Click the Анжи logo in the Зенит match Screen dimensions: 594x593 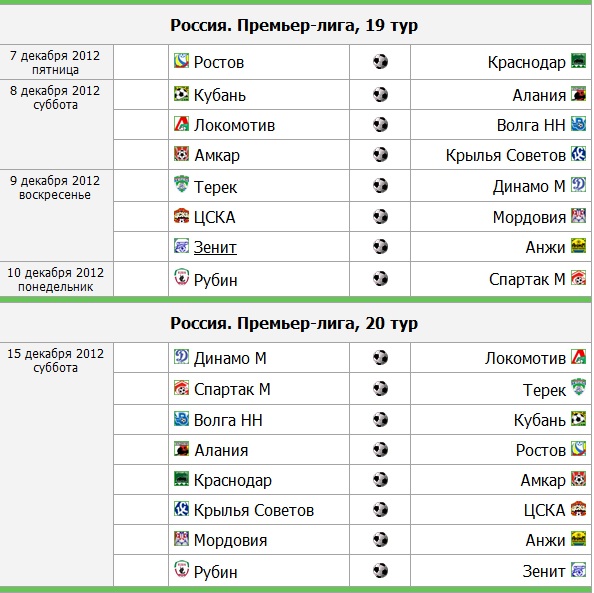point(578,246)
